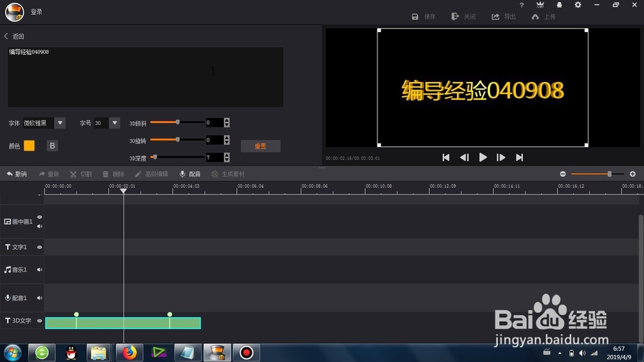Select the green 3D text clip
This screenshot has width=644, height=362.
pos(123,323)
